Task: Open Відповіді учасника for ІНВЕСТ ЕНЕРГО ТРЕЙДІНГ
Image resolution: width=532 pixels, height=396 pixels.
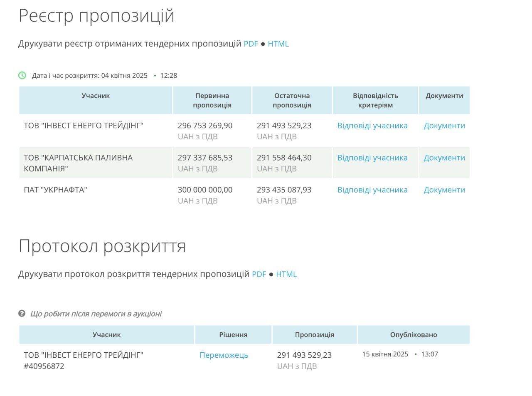Action: tap(372, 126)
